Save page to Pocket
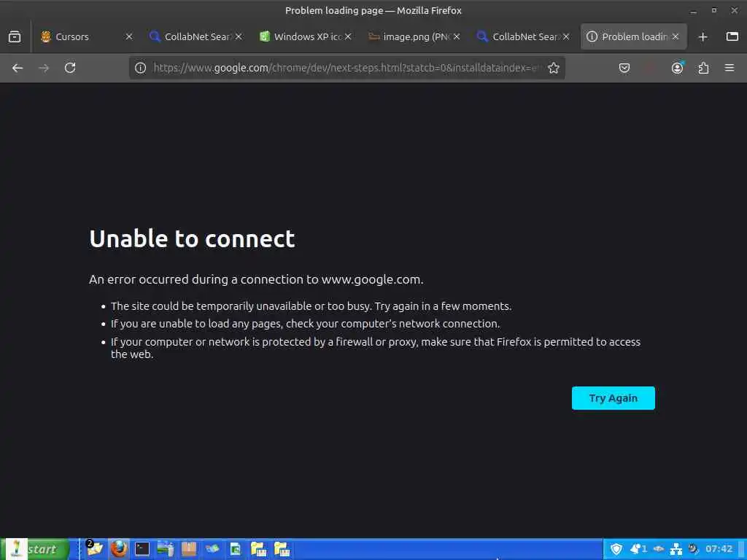This screenshot has height=560, width=747. pyautogui.click(x=624, y=68)
